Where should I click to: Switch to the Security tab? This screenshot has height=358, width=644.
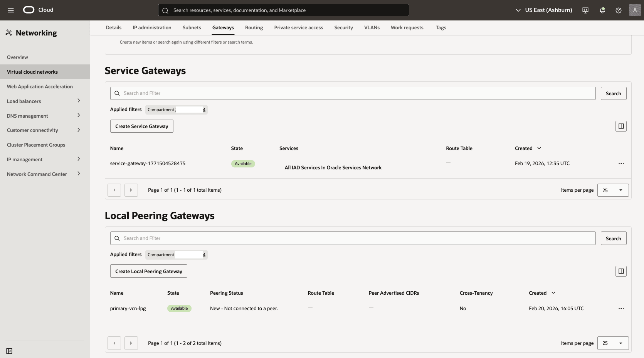343,27
